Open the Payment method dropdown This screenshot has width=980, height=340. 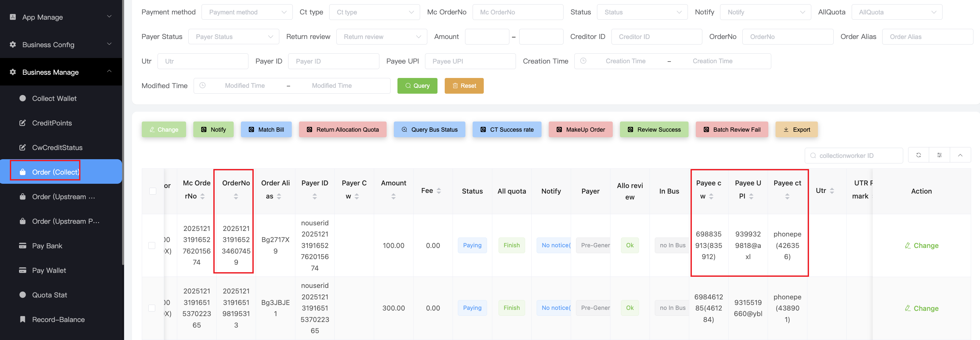tap(247, 12)
